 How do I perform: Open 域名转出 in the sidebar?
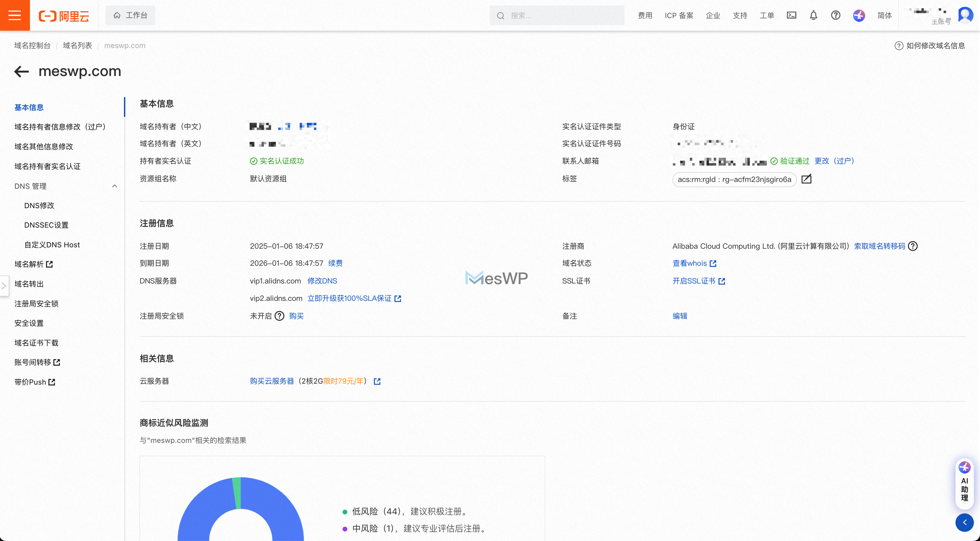(29, 284)
